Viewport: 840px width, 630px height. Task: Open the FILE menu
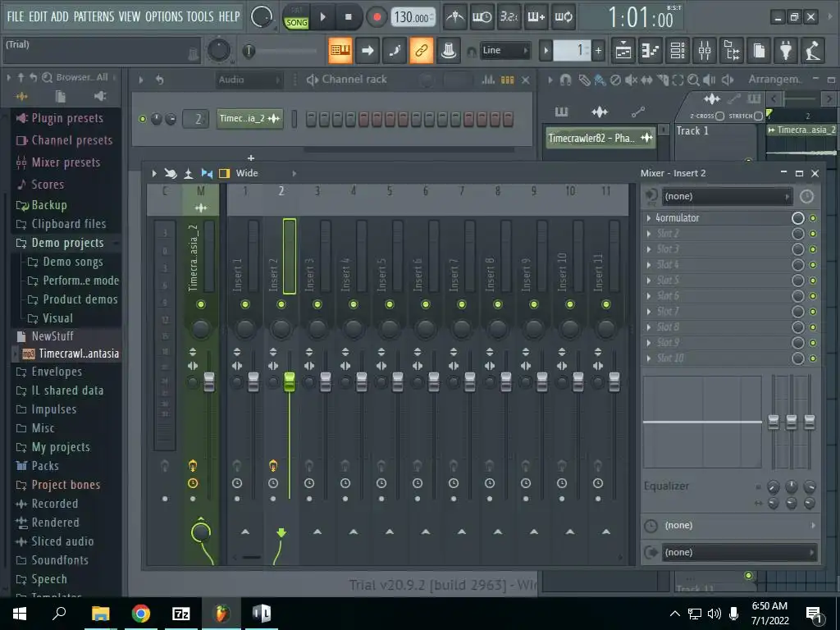(x=16, y=16)
